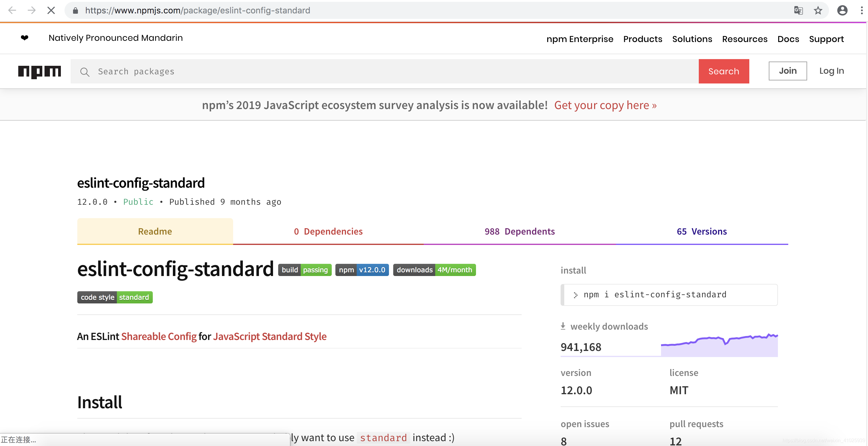
Task: Open the JavaScript Standard Style link
Action: 270,336
